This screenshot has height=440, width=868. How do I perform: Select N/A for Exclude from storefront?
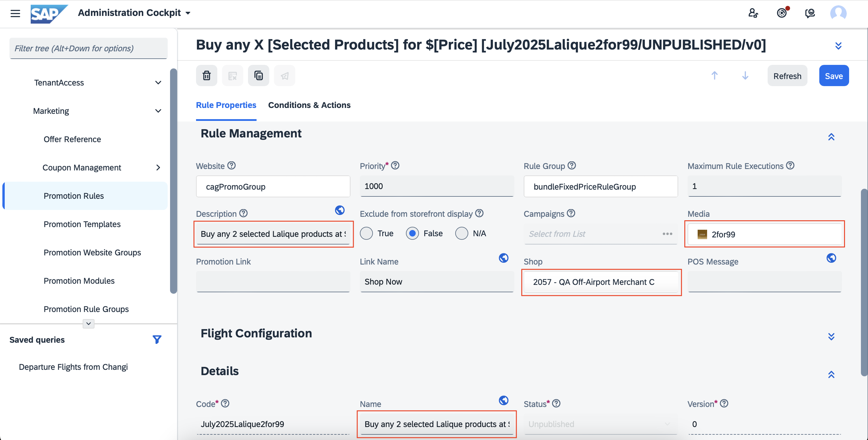pyautogui.click(x=462, y=233)
